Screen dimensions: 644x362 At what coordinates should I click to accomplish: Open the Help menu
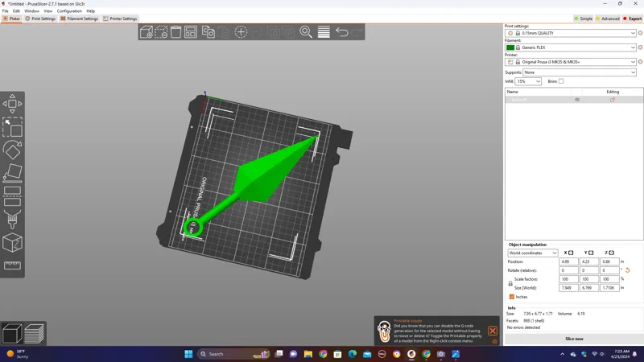pyautogui.click(x=91, y=11)
